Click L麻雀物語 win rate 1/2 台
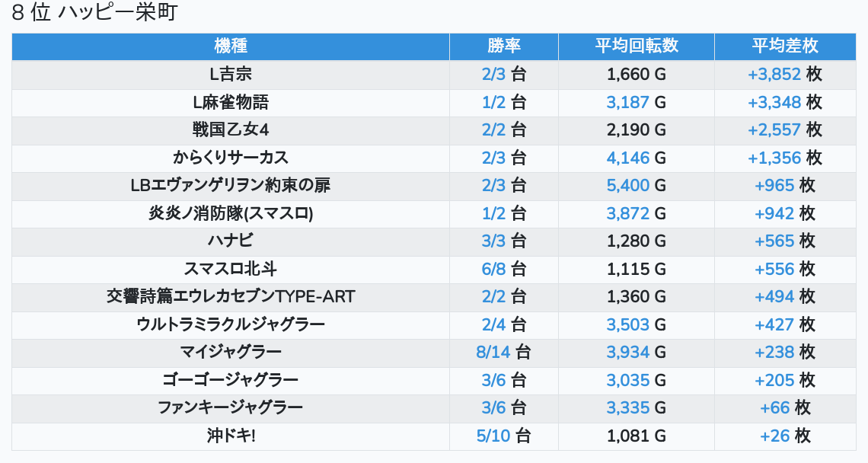 pos(504,102)
